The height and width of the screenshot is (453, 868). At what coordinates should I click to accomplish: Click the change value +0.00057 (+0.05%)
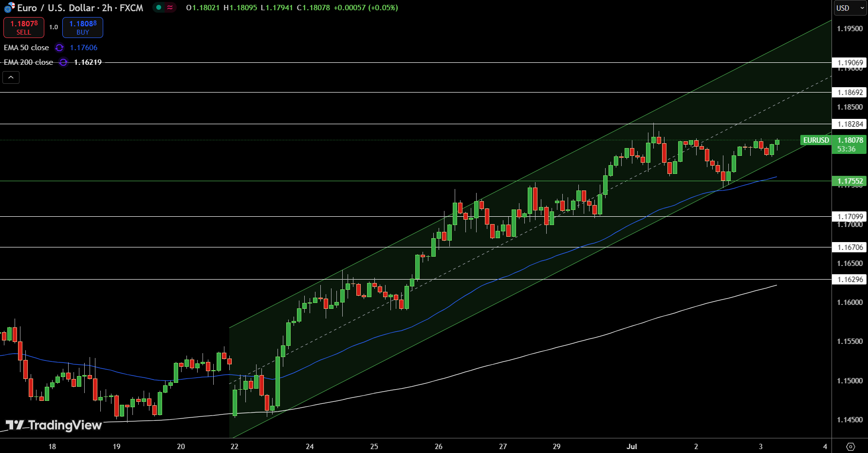point(366,8)
